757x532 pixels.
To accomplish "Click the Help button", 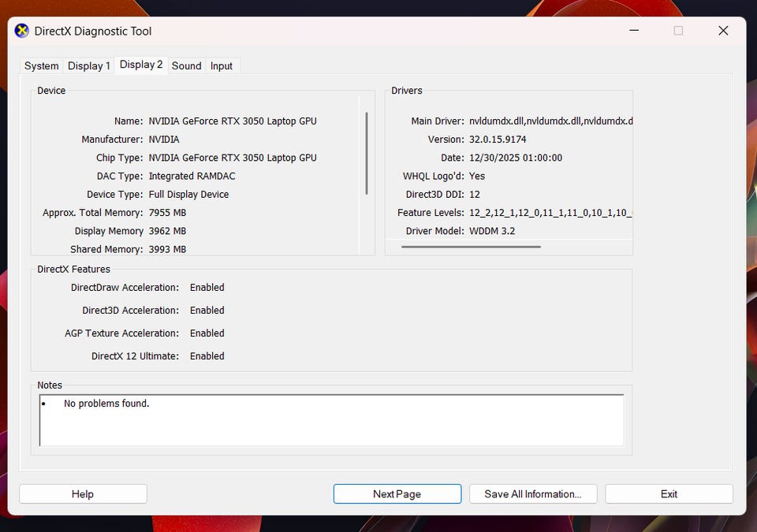I will click(83, 494).
